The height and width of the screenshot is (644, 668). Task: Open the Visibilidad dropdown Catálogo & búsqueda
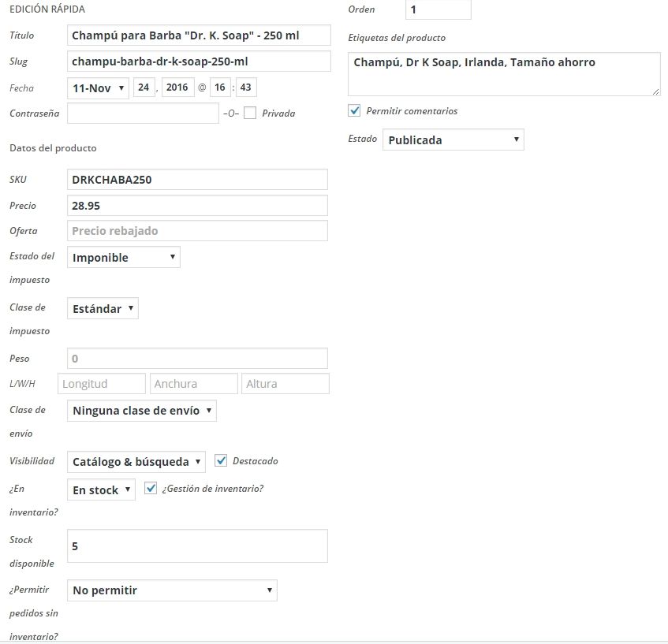(136, 462)
